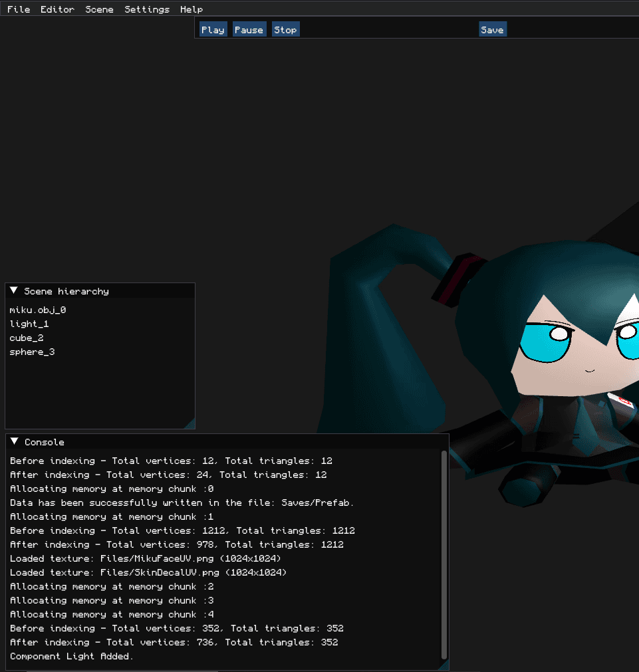The width and height of the screenshot is (639, 672).
Task: Click the Console vertical scrollbar
Action: [444, 554]
